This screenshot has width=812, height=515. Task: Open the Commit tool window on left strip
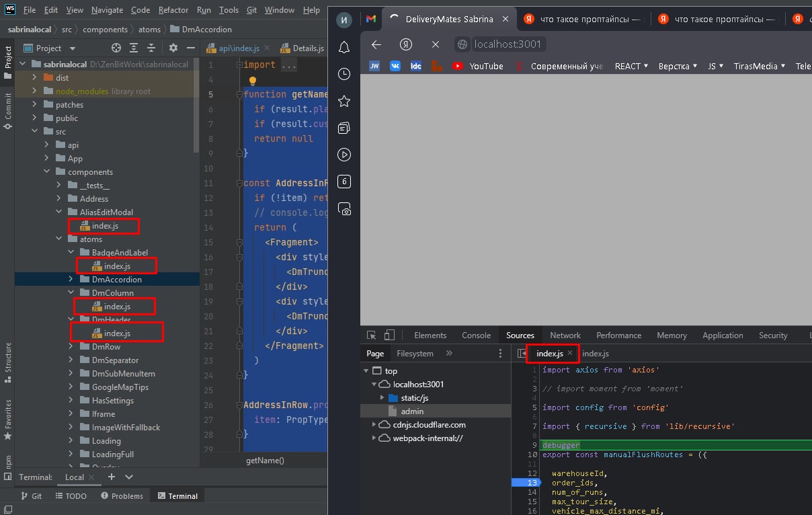8,111
